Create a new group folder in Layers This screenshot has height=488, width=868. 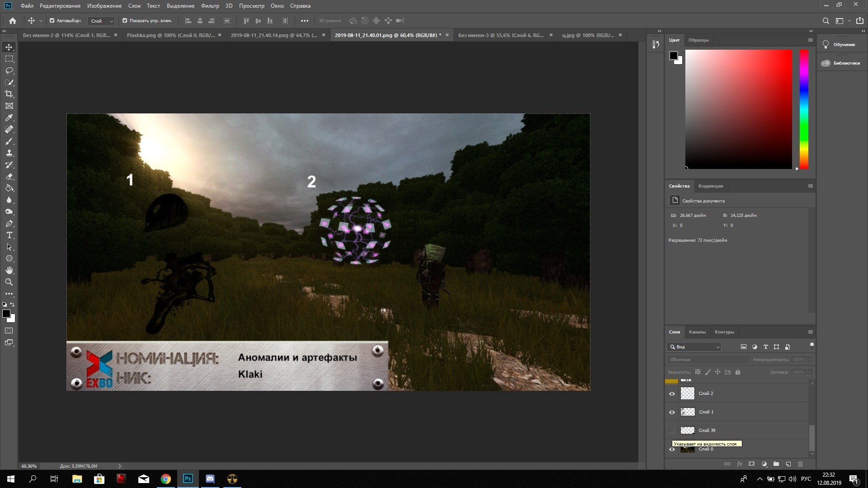click(776, 464)
